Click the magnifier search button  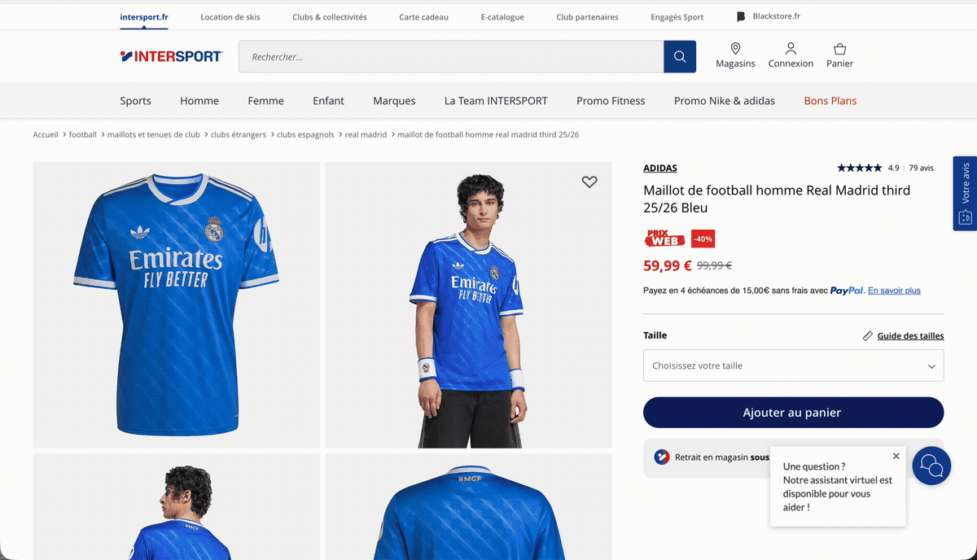[x=680, y=57]
